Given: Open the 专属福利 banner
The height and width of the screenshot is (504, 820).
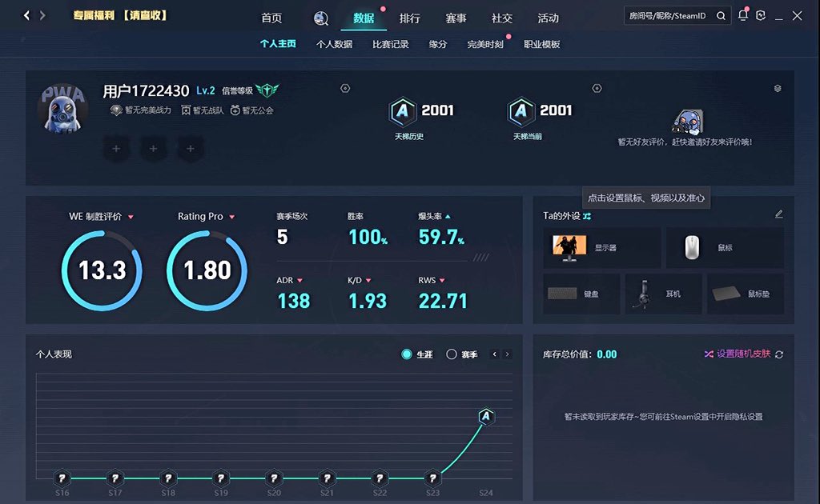Looking at the screenshot, I should [x=120, y=16].
